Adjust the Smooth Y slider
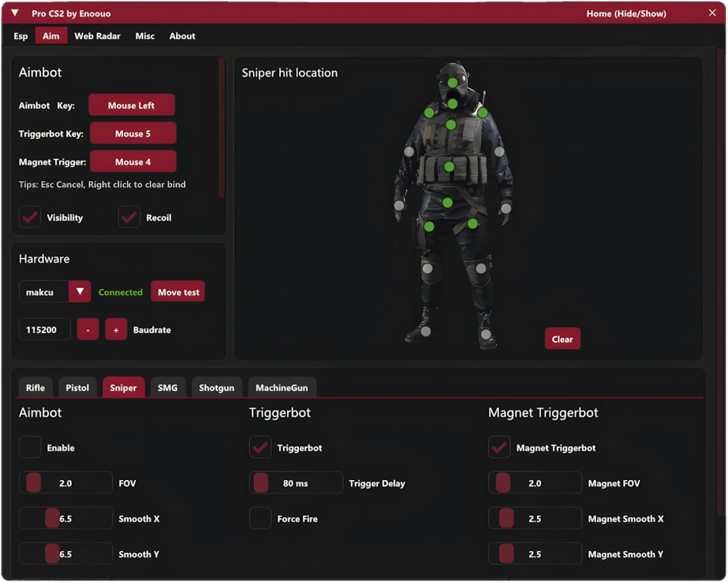This screenshot has width=728, height=582. point(65,554)
